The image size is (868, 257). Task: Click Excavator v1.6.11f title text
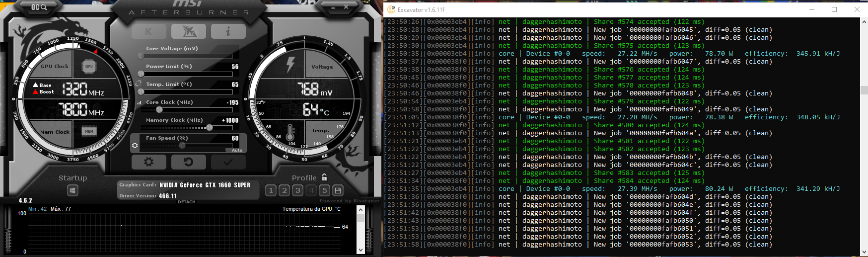point(421,9)
